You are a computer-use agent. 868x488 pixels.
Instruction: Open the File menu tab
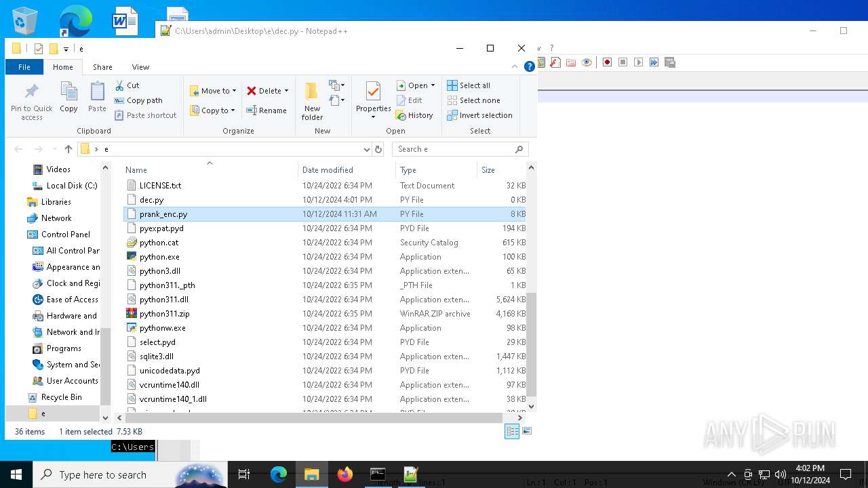[x=24, y=67]
